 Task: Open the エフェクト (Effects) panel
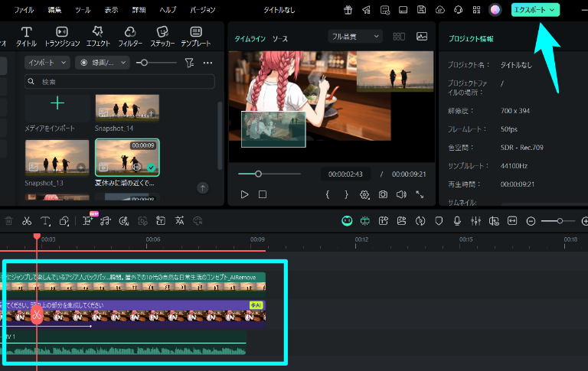[x=98, y=37]
